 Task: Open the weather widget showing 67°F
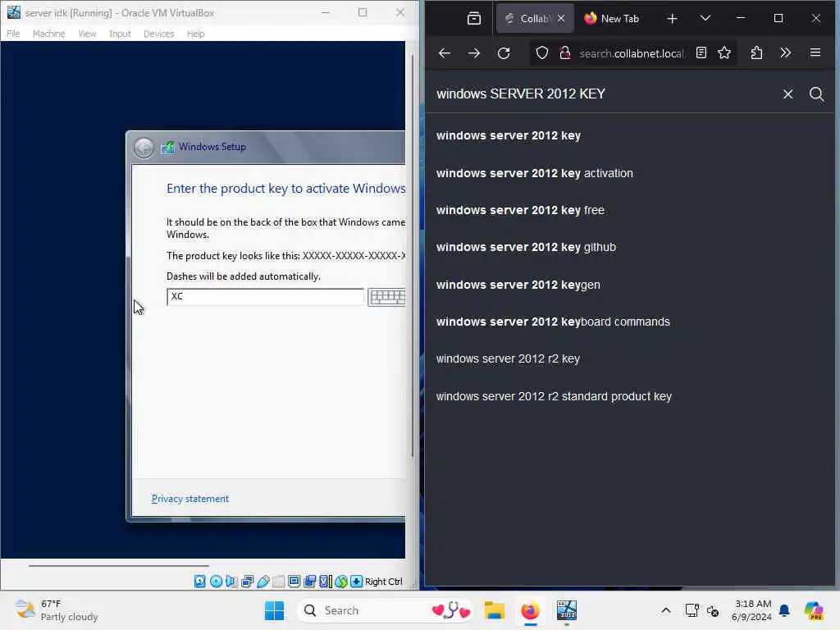[57, 610]
